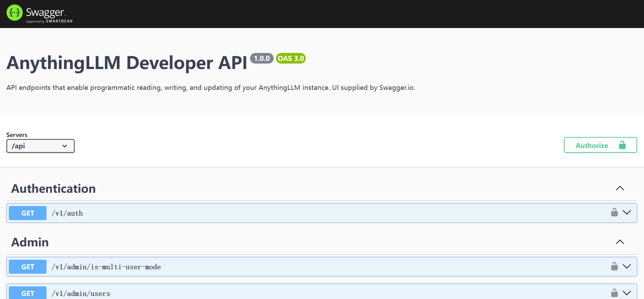Click the lock icon inside Authorize button
This screenshot has width=644, height=299.
click(x=622, y=145)
